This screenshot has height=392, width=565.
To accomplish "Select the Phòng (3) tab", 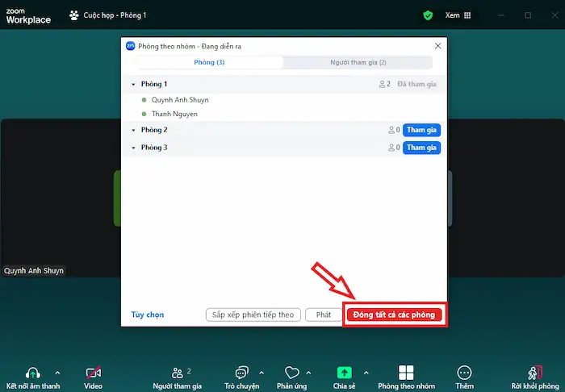I will pos(209,62).
